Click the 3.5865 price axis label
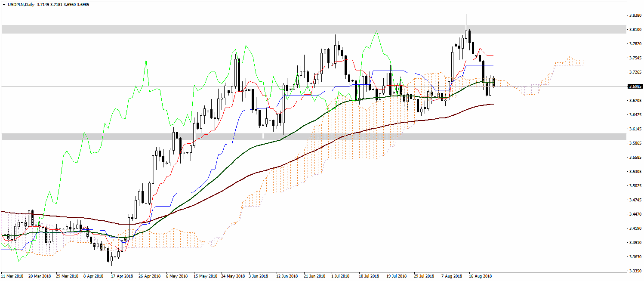 coord(635,143)
